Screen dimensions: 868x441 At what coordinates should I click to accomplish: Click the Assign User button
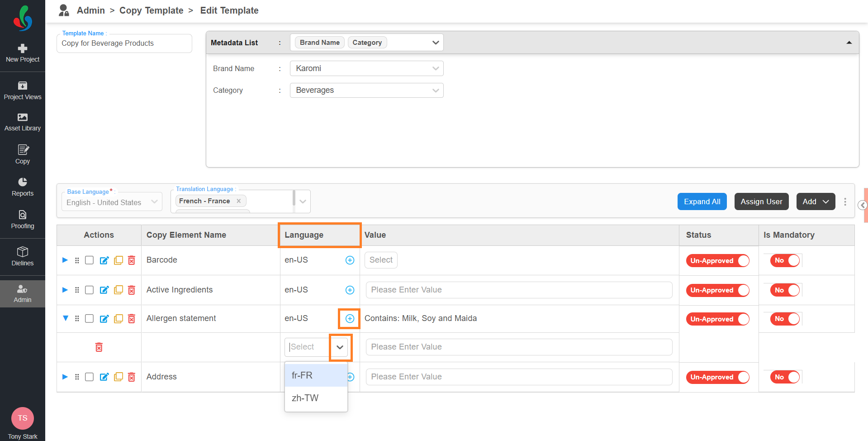[761, 202]
